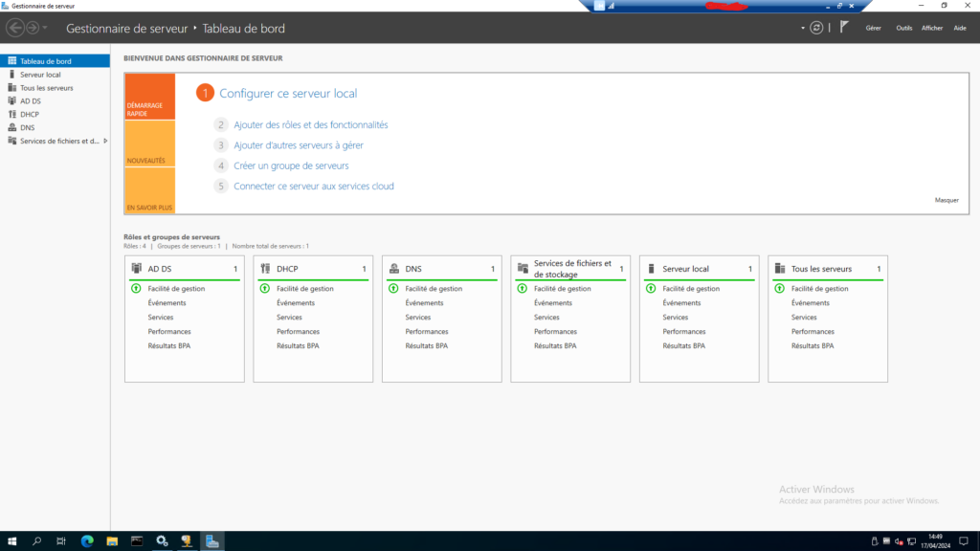
Task: Click Ajouter des rôles et des fonctionnalités
Action: coord(310,124)
